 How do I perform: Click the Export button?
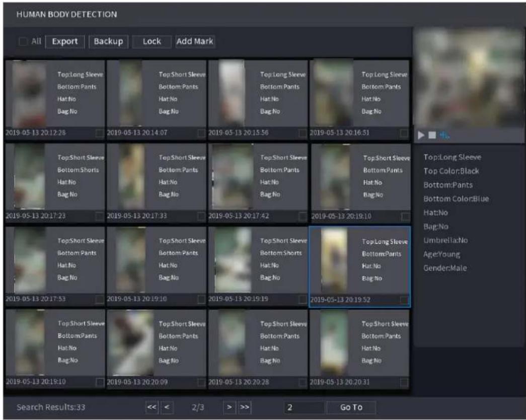coord(65,42)
